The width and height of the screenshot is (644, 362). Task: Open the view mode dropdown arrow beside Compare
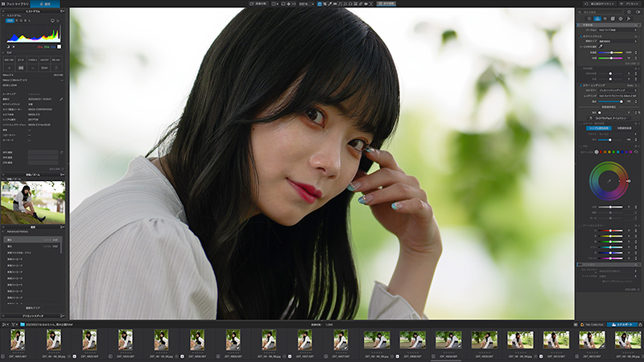(278, 4)
